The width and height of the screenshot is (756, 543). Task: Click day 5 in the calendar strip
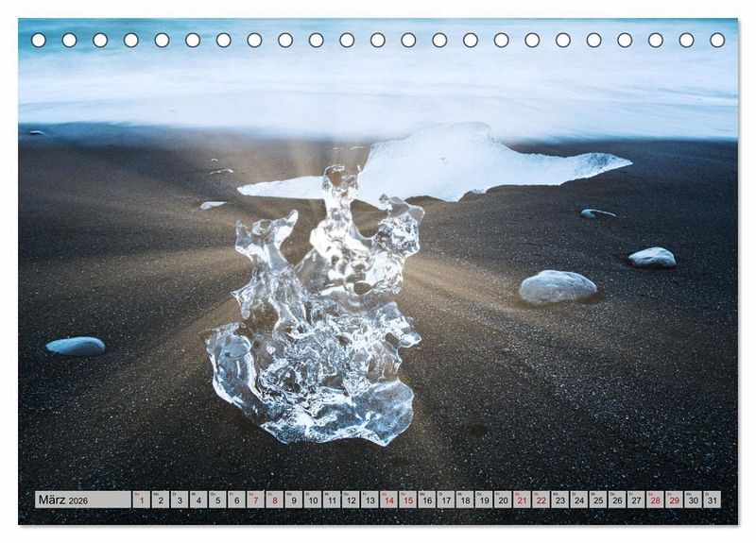coord(217,500)
